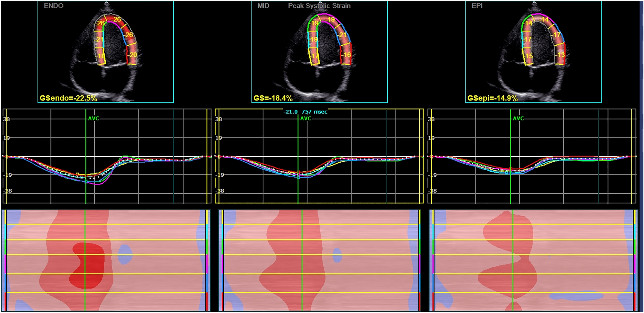Screen dimensions: 644x313
Task: Select the ENDO view label
Action: pyautogui.click(x=54, y=6)
